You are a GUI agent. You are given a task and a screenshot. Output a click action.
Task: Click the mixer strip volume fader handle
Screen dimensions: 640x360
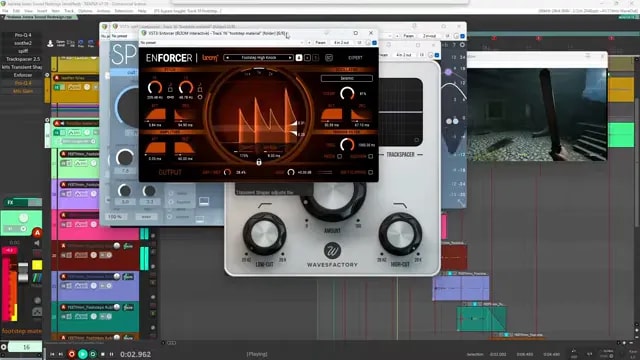click(23, 272)
